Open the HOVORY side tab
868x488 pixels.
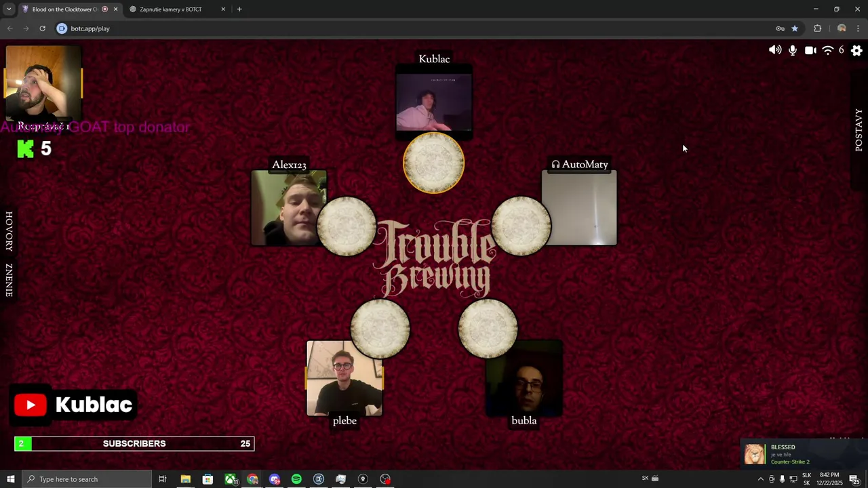pyautogui.click(x=9, y=232)
